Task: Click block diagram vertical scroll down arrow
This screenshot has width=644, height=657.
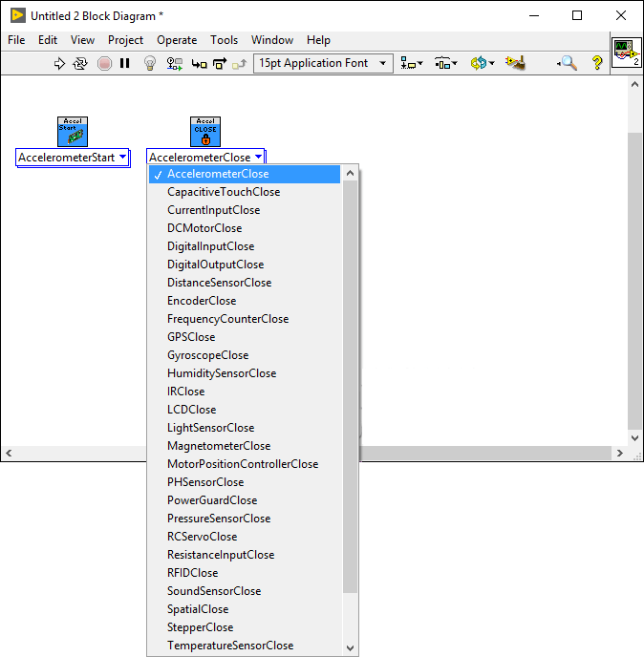Action: [x=634, y=438]
